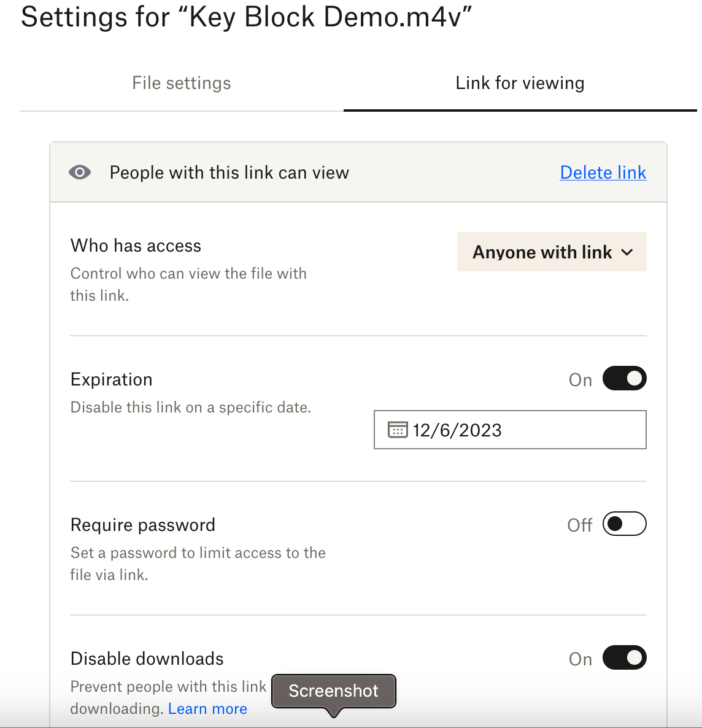
Task: Open the Anyone with link dropdown
Action: pyautogui.click(x=551, y=252)
